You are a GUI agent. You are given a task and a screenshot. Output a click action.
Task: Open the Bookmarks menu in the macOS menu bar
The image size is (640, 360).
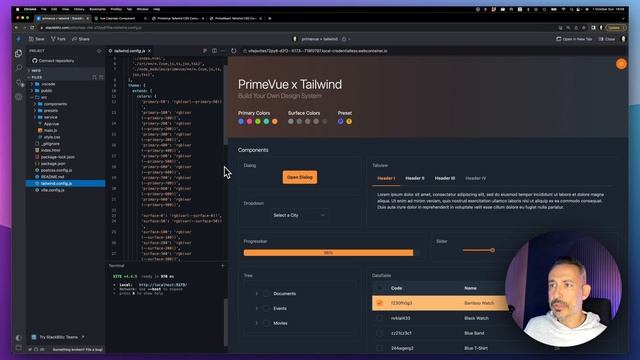click(97, 9)
